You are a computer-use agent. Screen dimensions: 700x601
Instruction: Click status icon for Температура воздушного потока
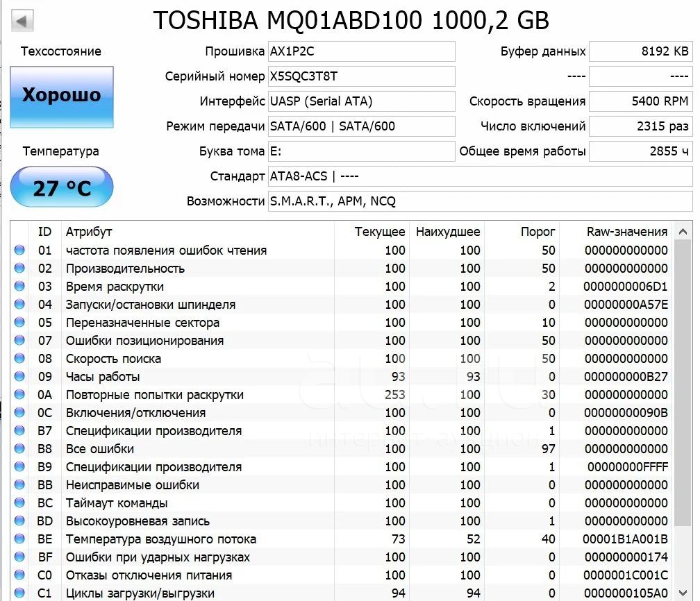pos(19,539)
